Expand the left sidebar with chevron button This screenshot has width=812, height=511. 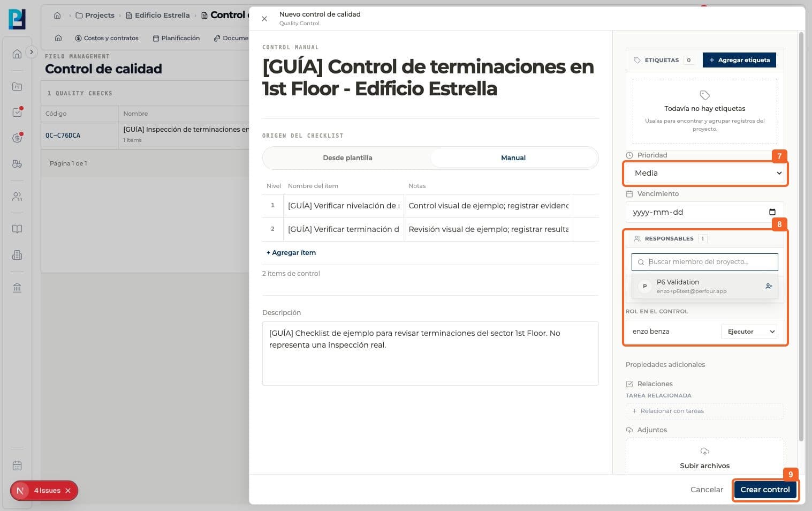tap(32, 52)
